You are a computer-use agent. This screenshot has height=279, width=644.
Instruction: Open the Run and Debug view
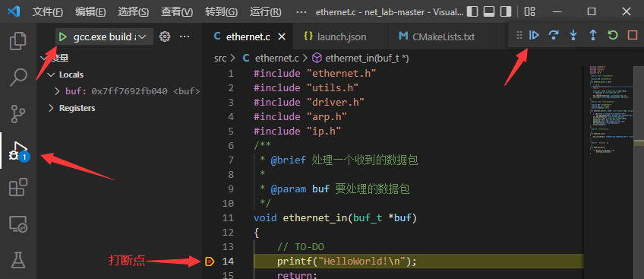click(17, 151)
